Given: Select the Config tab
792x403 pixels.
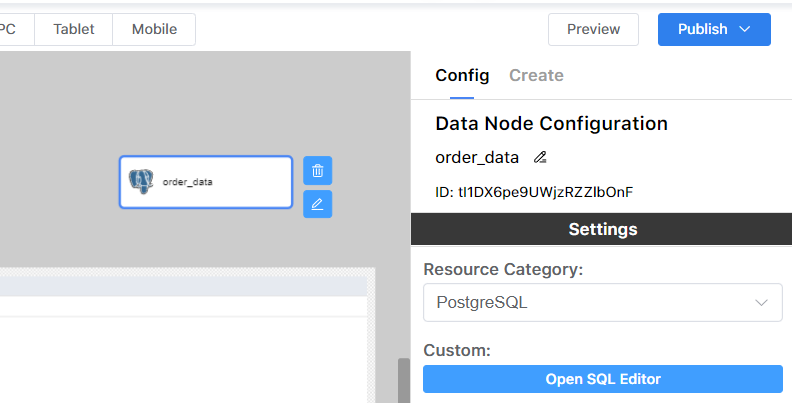Looking at the screenshot, I should [462, 75].
